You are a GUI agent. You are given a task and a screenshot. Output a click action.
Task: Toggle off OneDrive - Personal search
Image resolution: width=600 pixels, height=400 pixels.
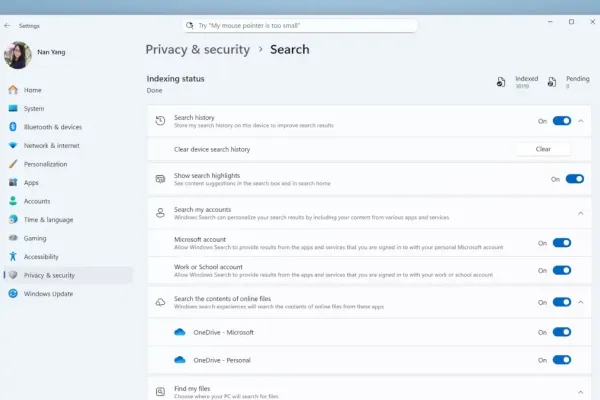click(x=561, y=360)
